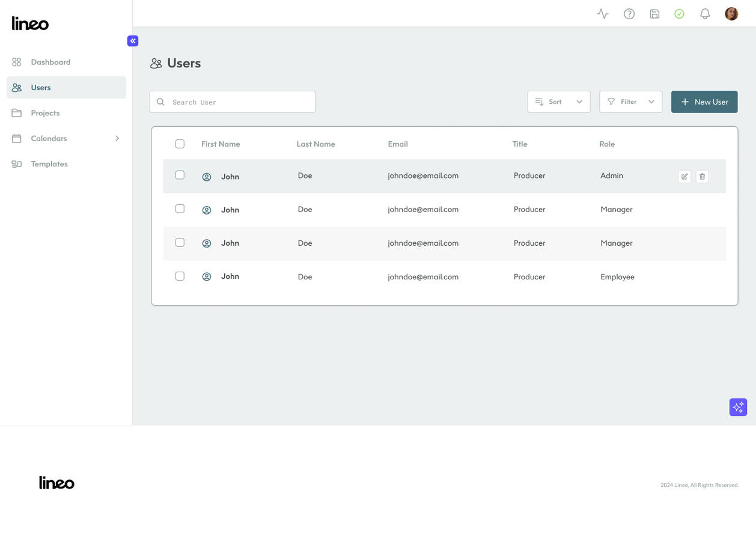
Task: Open the Filter dropdown
Action: (x=630, y=102)
